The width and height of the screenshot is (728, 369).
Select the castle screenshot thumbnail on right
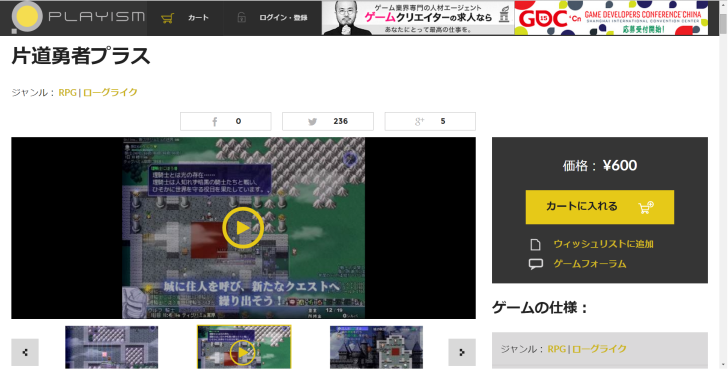[377, 347]
